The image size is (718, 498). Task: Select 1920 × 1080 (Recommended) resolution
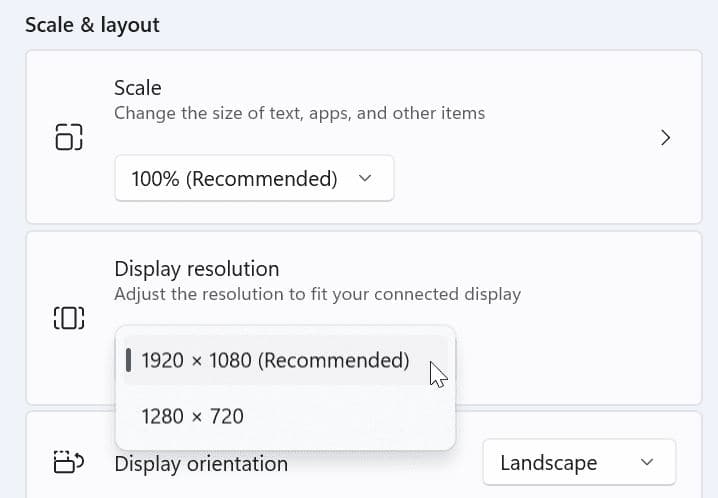pos(275,360)
